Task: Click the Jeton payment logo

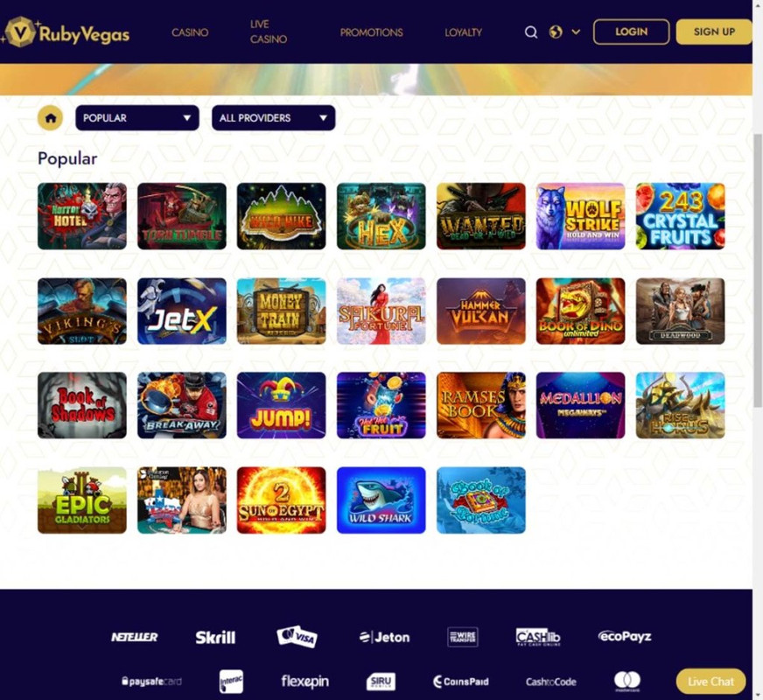Action: point(384,637)
